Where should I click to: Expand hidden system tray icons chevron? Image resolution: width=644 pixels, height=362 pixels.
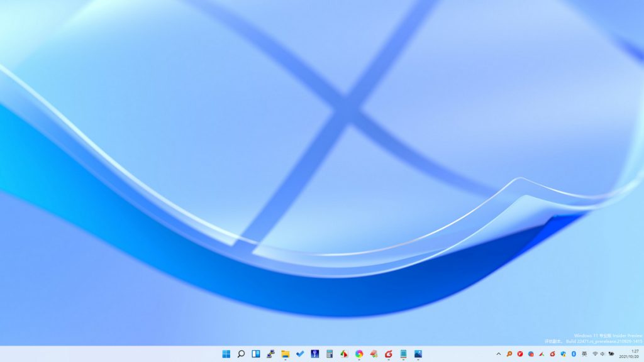coord(499,354)
